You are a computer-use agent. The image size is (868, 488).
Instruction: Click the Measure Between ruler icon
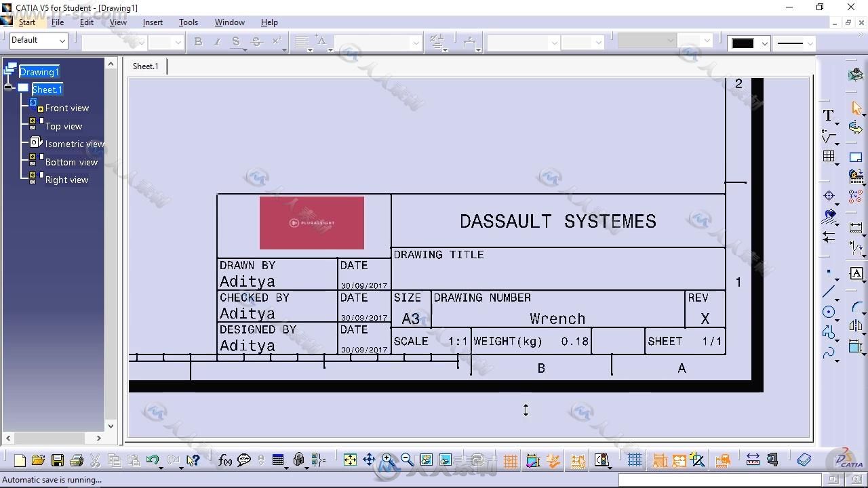point(753,461)
